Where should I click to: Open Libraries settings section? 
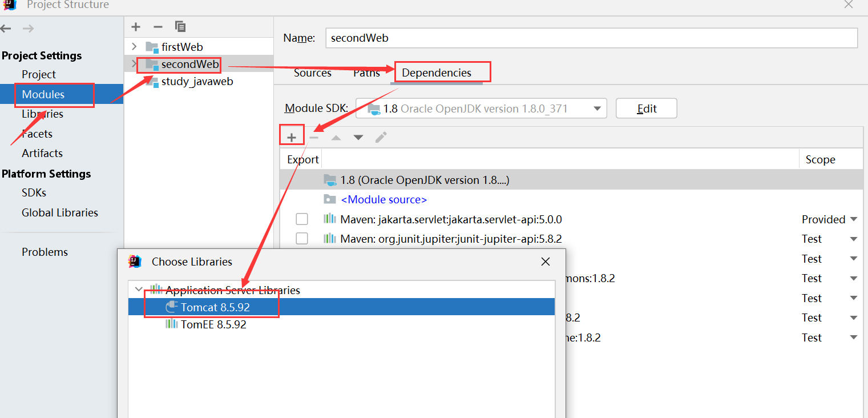(x=42, y=114)
